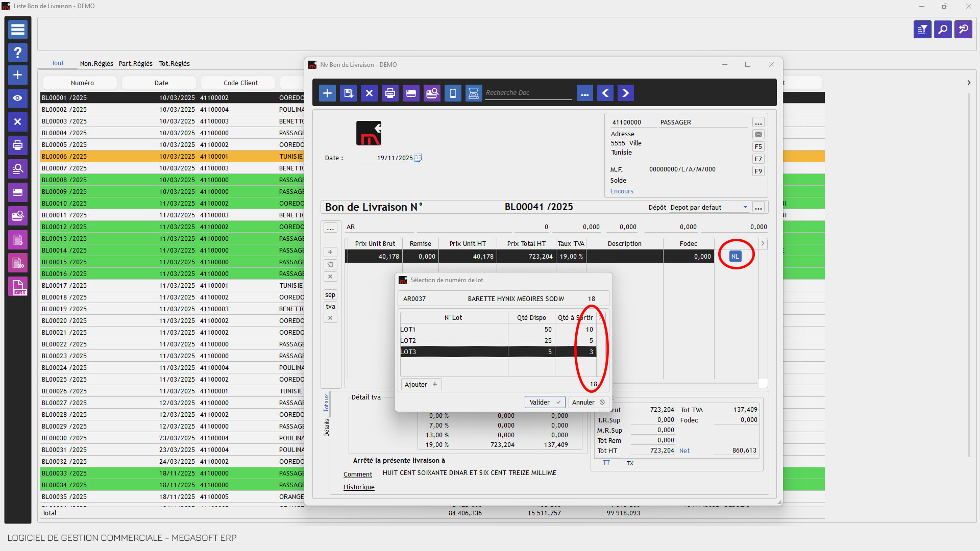The image size is (980, 551).
Task: Click the ellipsis button next to Recherche Doc
Action: pyautogui.click(x=585, y=93)
